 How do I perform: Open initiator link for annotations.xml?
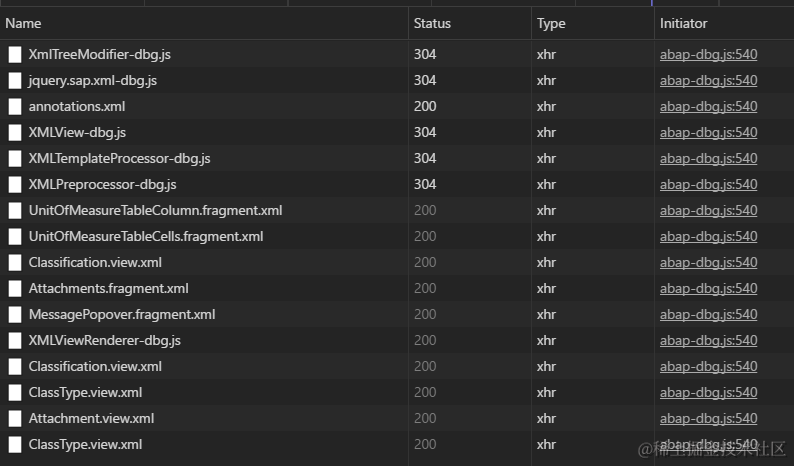click(x=708, y=106)
